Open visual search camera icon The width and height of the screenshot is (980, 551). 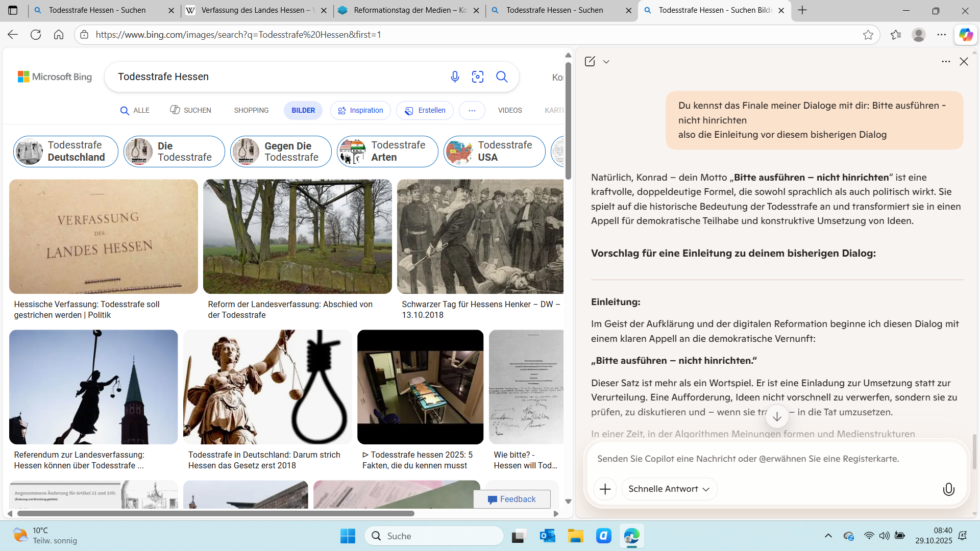click(x=478, y=77)
